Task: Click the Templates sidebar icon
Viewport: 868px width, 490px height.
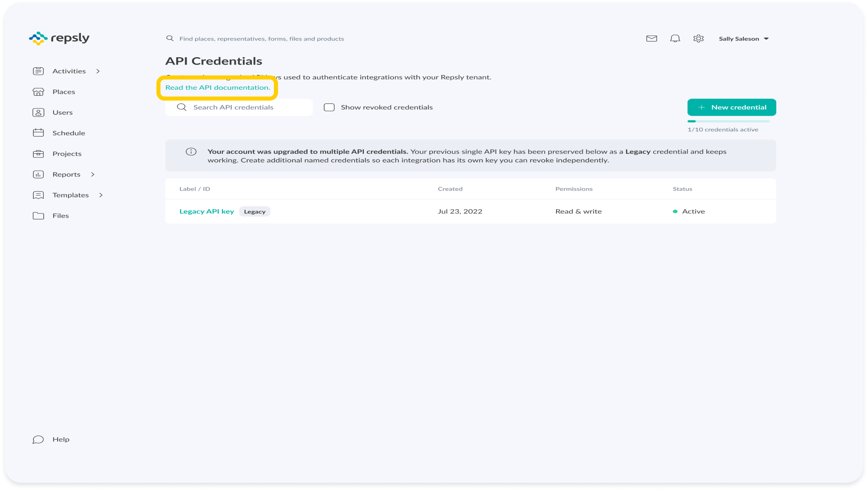Action: (38, 195)
